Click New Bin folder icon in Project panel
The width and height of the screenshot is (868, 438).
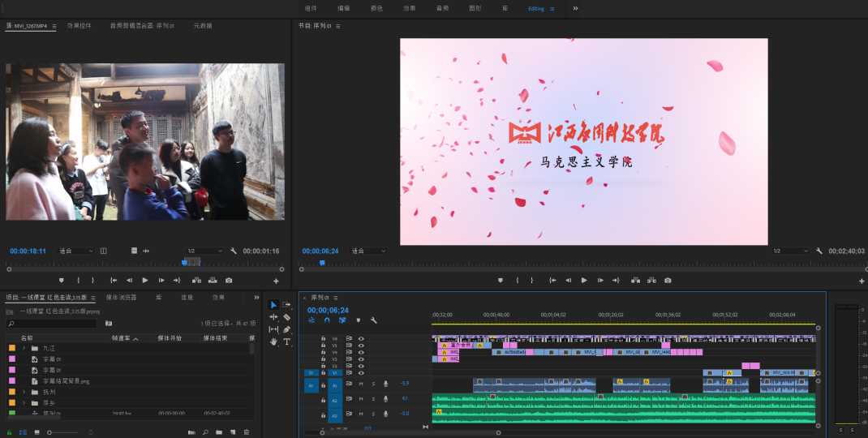tap(219, 432)
